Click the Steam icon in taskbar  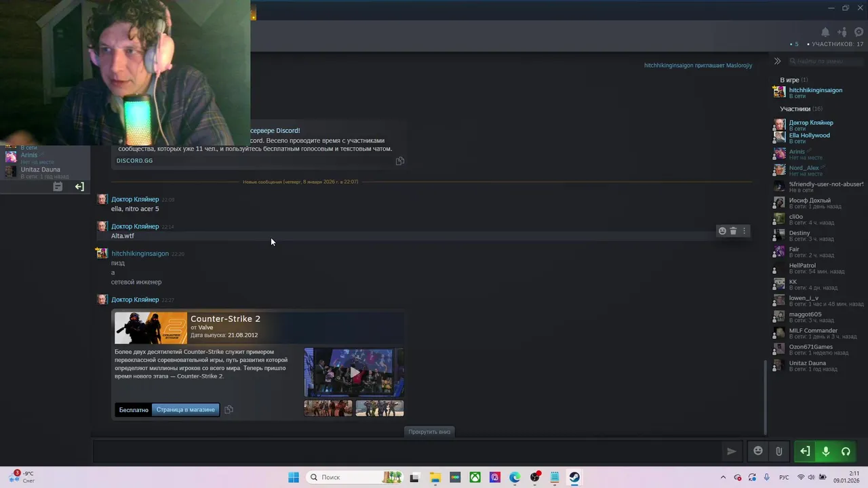pos(574,477)
